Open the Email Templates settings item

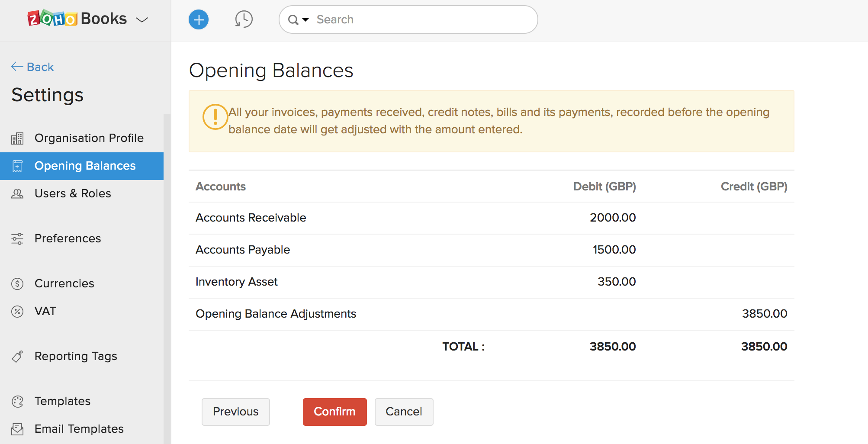coord(79,429)
